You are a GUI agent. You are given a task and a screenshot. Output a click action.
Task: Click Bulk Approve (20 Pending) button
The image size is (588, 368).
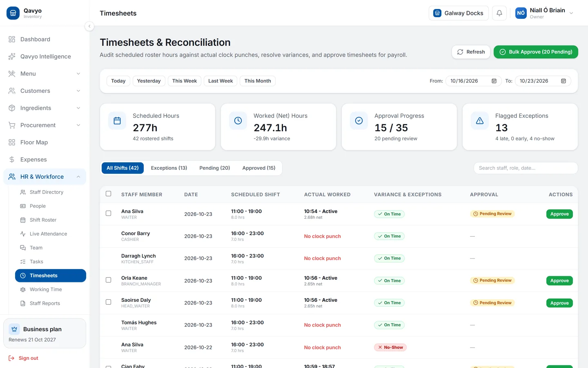pos(536,52)
